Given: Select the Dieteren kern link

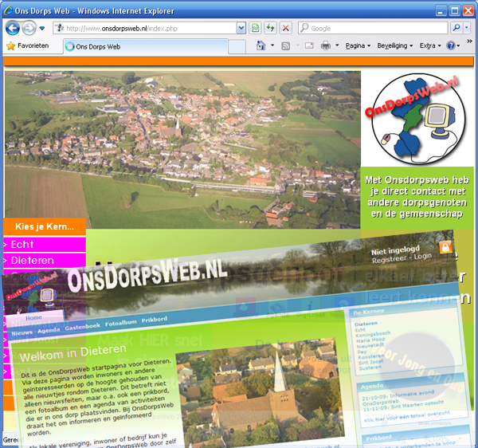Looking at the screenshot, I should point(45,261).
